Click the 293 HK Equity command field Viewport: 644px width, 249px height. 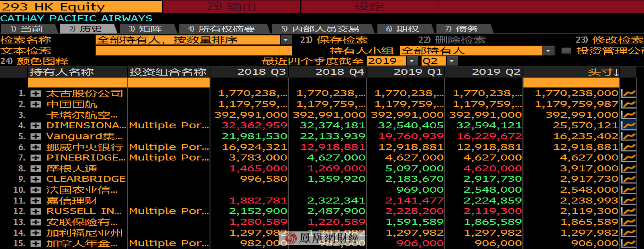point(81,6)
